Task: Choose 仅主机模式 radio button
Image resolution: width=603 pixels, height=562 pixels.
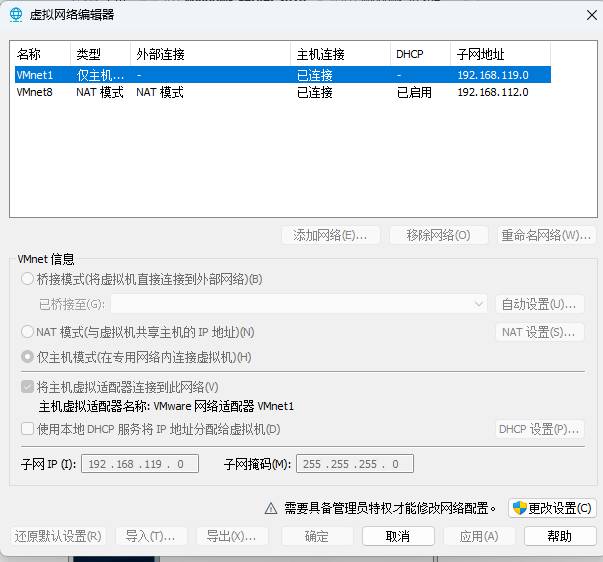Action: 27,357
